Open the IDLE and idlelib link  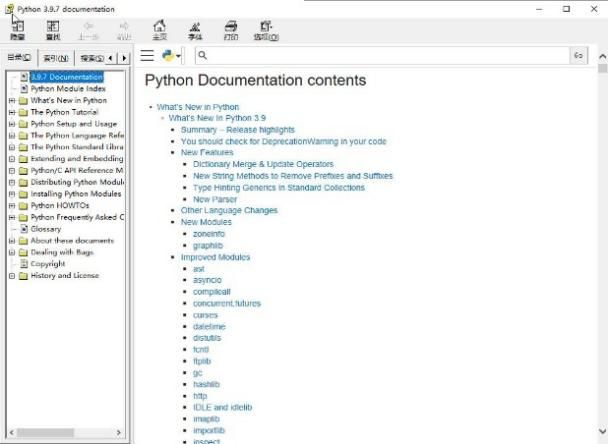[223, 407]
